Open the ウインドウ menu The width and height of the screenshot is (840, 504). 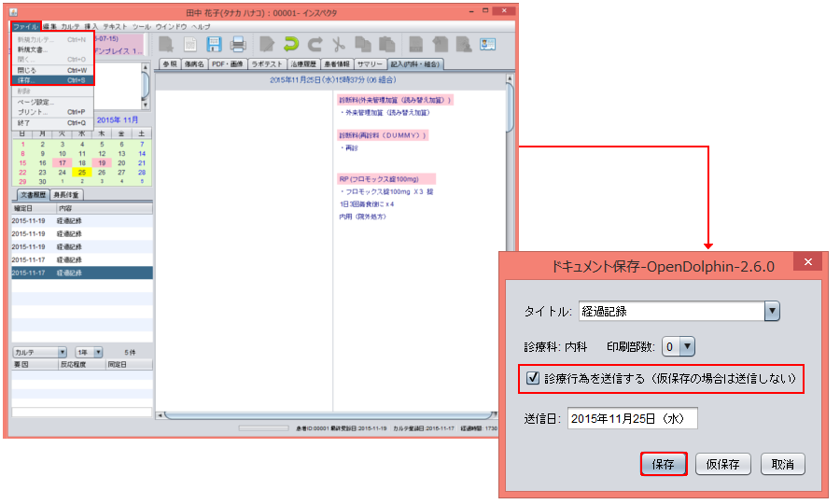coord(171,26)
